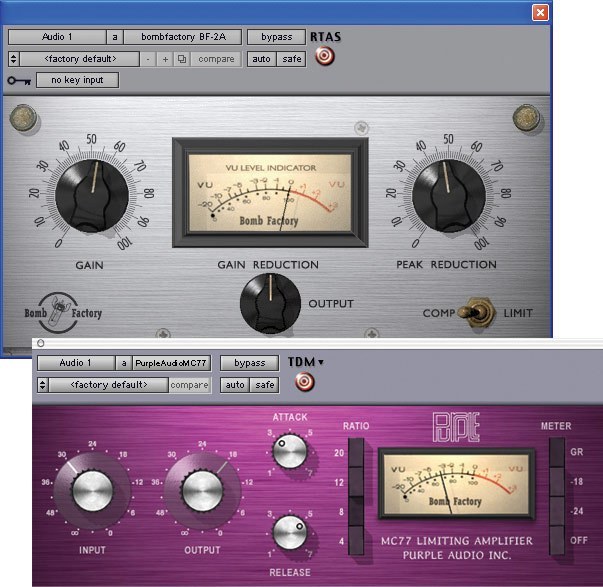Viewport: 603px width, 587px height.
Task: Expand the TDM format dropdown arrow
Action: pyautogui.click(x=321, y=362)
